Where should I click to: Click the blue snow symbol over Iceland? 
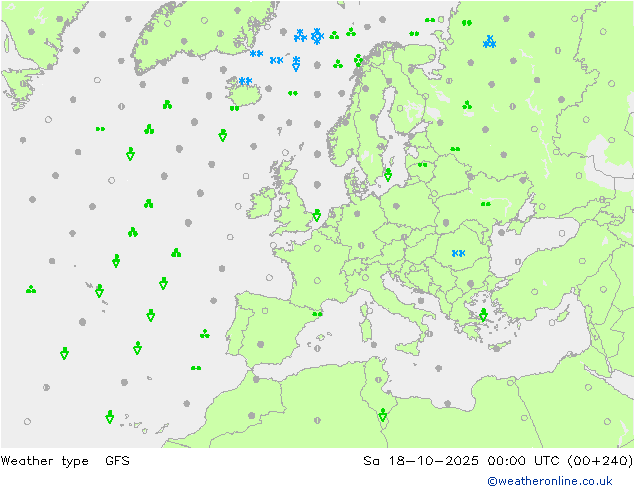(x=245, y=81)
